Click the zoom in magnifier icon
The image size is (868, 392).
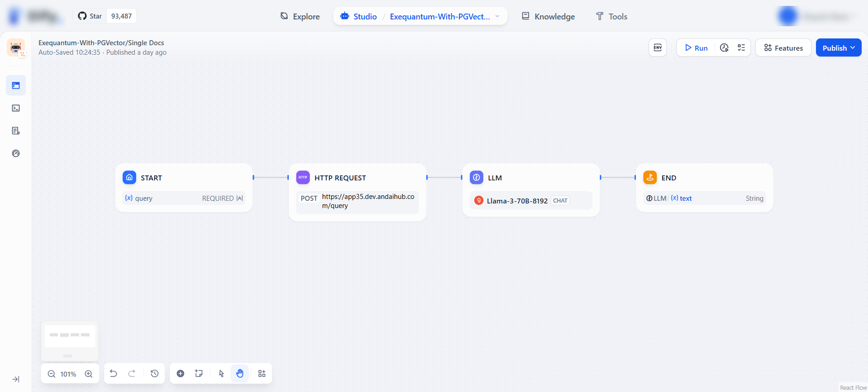(89, 374)
